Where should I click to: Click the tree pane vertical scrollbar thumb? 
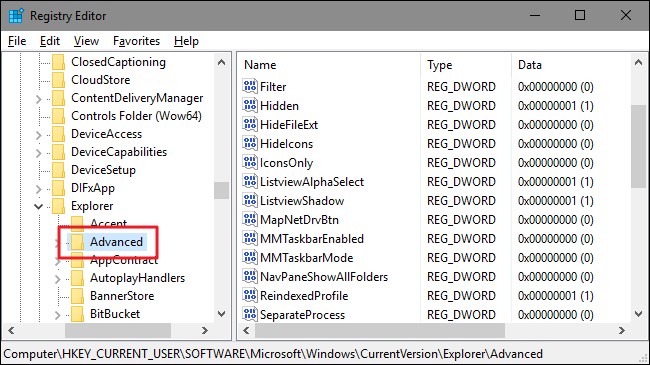tap(222, 190)
